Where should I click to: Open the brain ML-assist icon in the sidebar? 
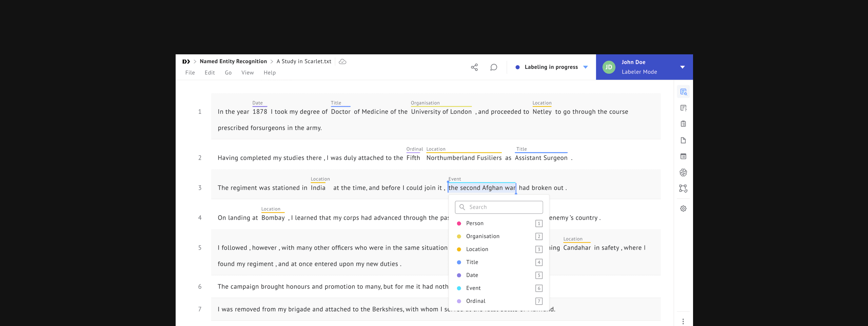[683, 173]
